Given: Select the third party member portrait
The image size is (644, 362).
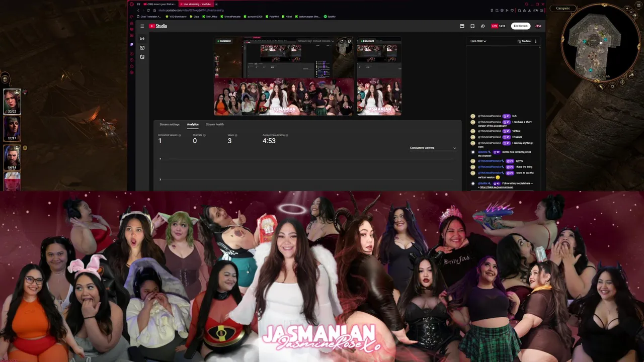Looking at the screenshot, I should coord(12,157).
